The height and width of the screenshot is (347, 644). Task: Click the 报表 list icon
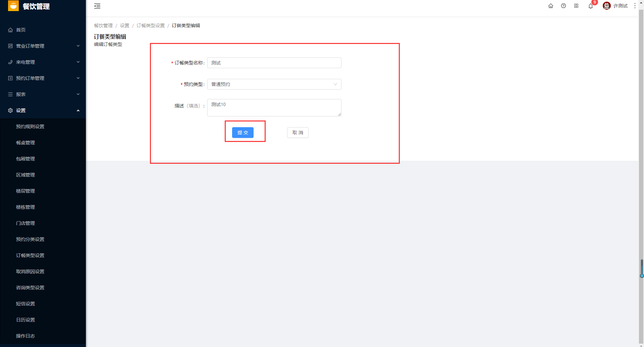click(x=10, y=94)
